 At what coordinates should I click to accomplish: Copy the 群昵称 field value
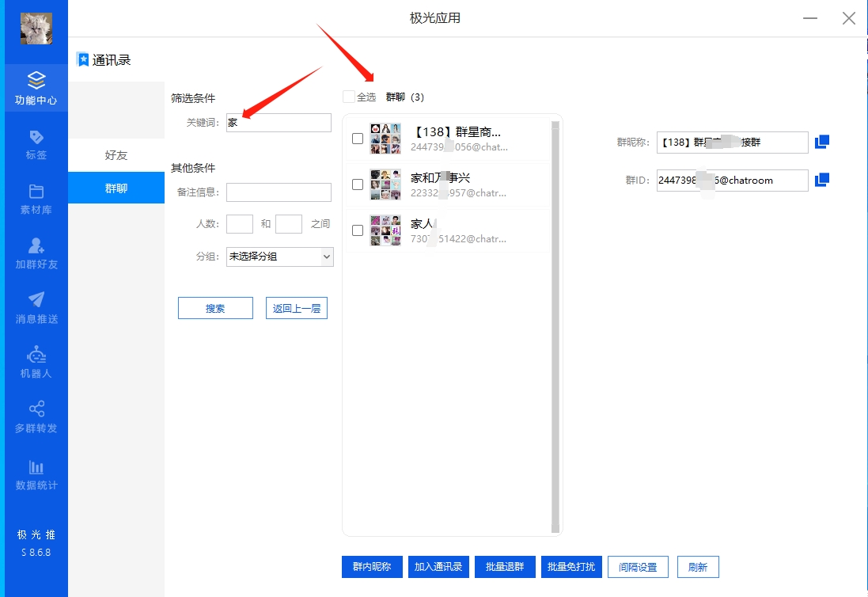[x=822, y=142]
